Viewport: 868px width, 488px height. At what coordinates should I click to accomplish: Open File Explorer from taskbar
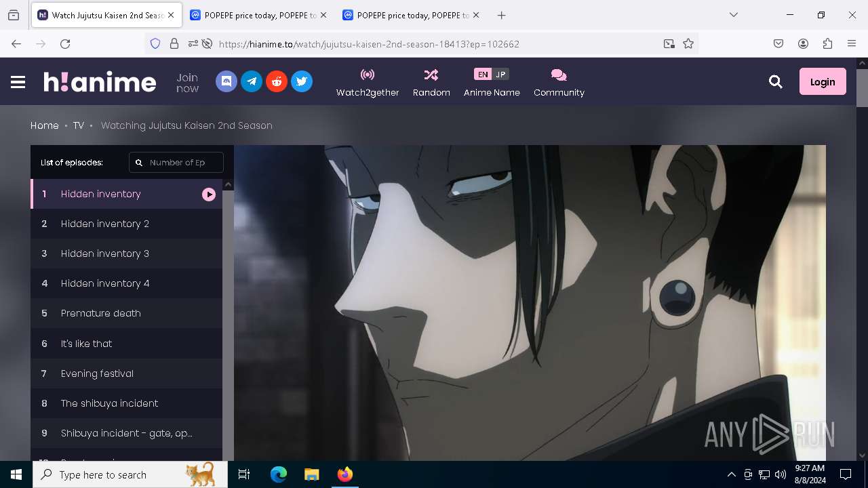click(x=311, y=474)
